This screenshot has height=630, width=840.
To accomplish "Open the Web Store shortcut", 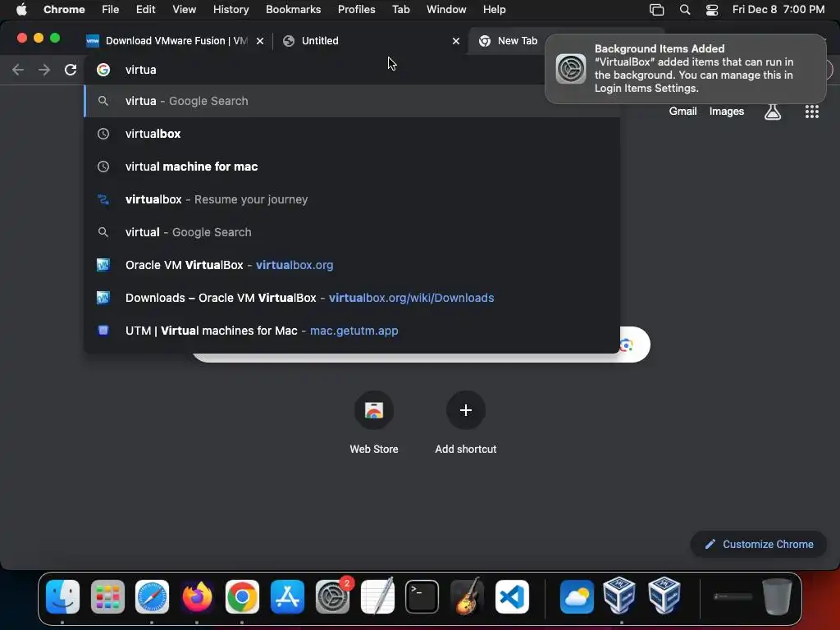I will [x=374, y=410].
